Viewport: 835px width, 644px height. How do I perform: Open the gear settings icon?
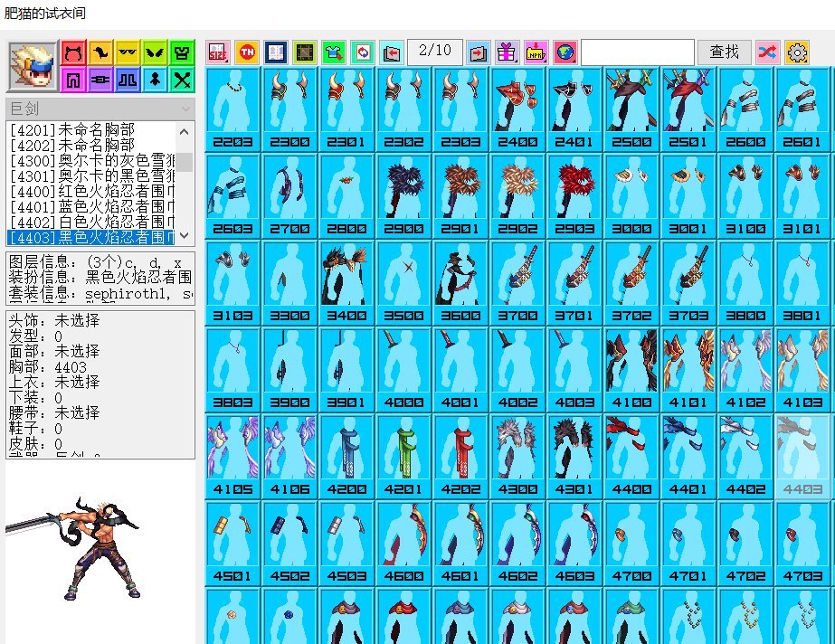pos(797,52)
